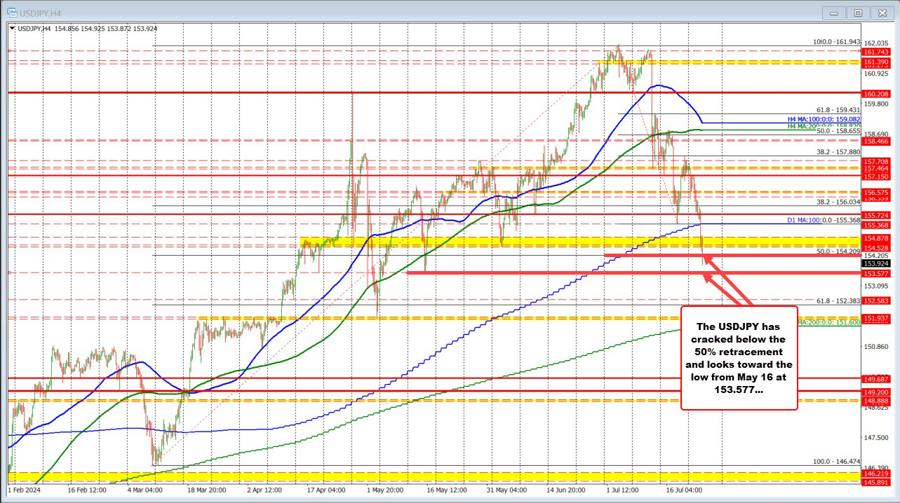
Task: Minimize the USDJPY,H4 chart window
Action: click(835, 13)
